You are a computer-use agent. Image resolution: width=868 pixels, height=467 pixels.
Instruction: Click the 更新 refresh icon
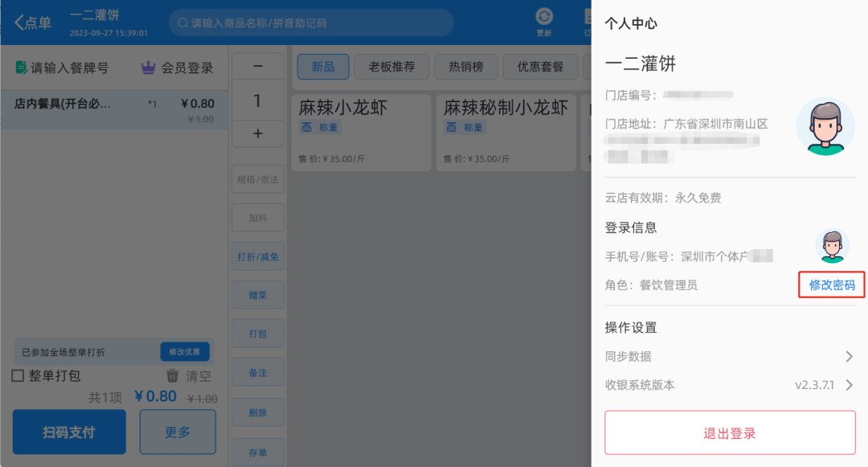point(544,18)
